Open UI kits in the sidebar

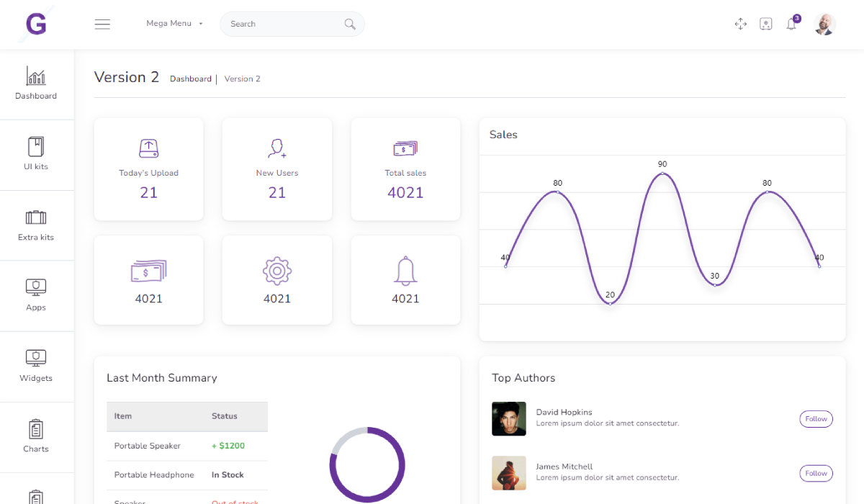pos(36,155)
